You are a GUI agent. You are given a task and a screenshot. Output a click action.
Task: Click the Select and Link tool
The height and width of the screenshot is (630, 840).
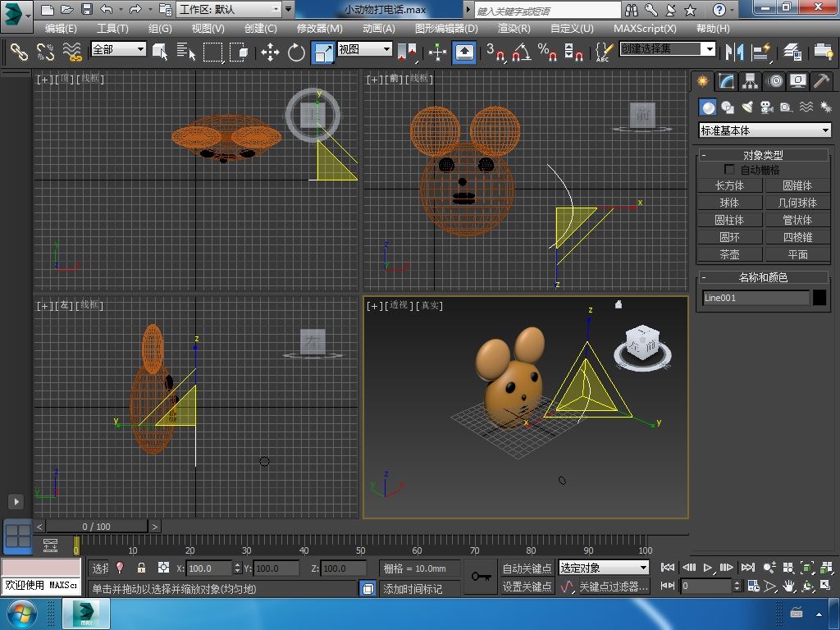click(x=20, y=52)
